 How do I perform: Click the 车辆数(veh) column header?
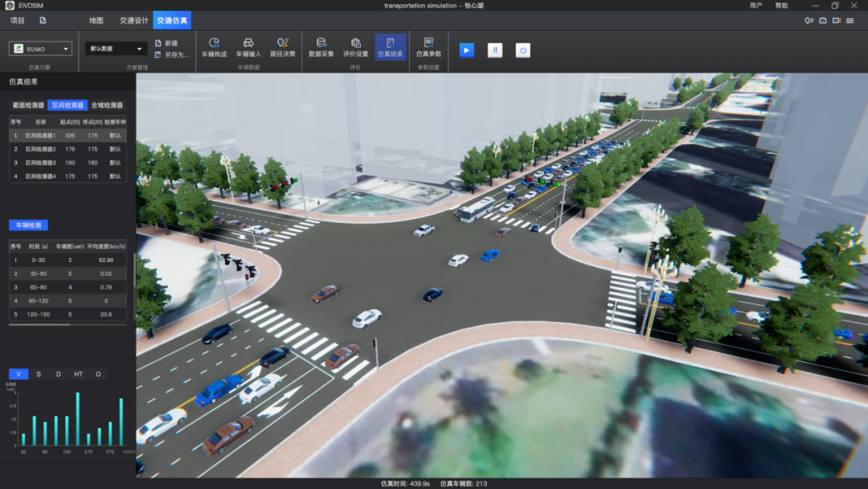(70, 246)
